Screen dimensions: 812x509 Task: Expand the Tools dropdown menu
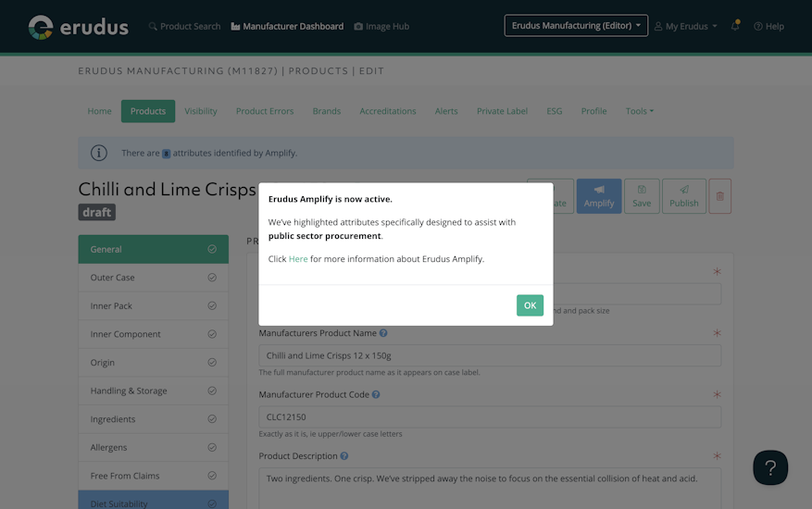coord(639,111)
